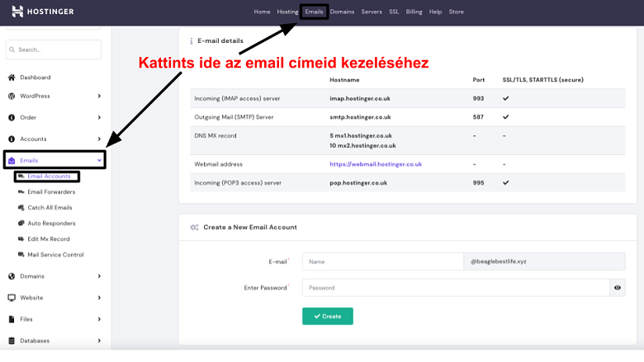This screenshot has width=644, height=362.
Task: Collapse the Emails sidebar section
Action: tap(99, 160)
